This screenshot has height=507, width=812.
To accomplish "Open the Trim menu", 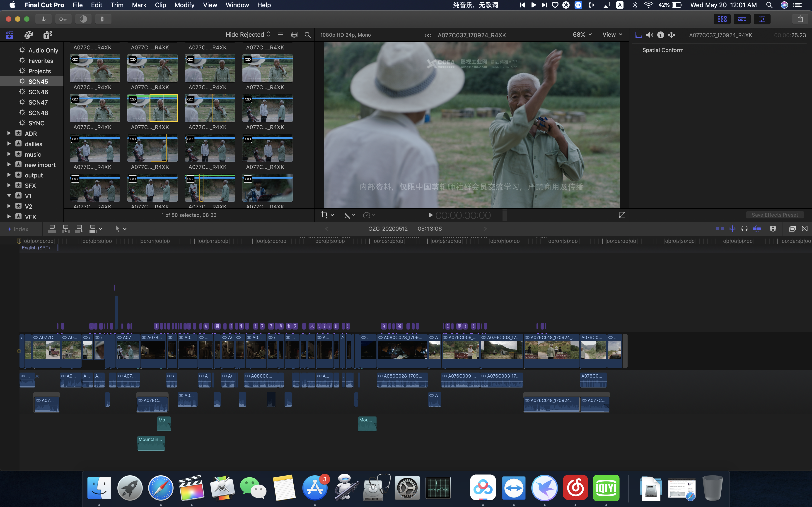I will [117, 5].
